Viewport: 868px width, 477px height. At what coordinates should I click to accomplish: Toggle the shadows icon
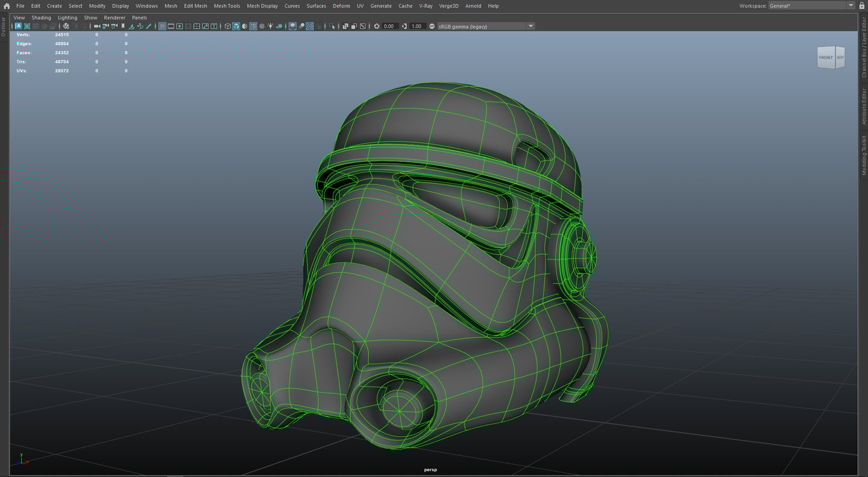pyautogui.click(x=279, y=26)
